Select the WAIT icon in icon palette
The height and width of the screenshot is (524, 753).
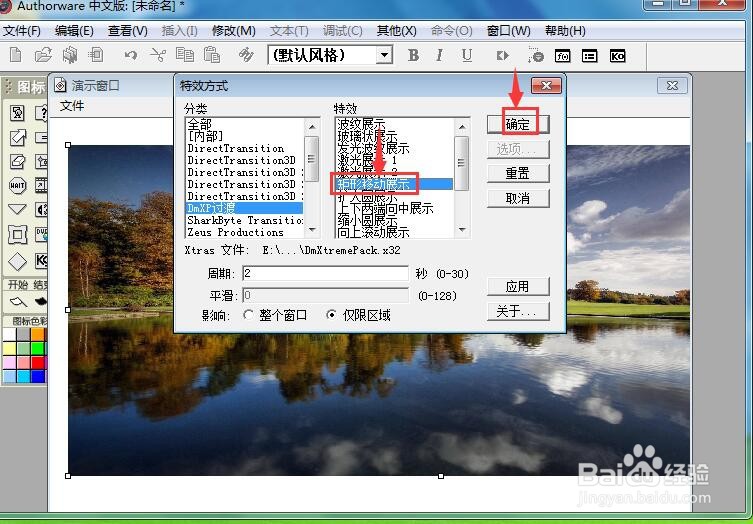[x=17, y=185]
